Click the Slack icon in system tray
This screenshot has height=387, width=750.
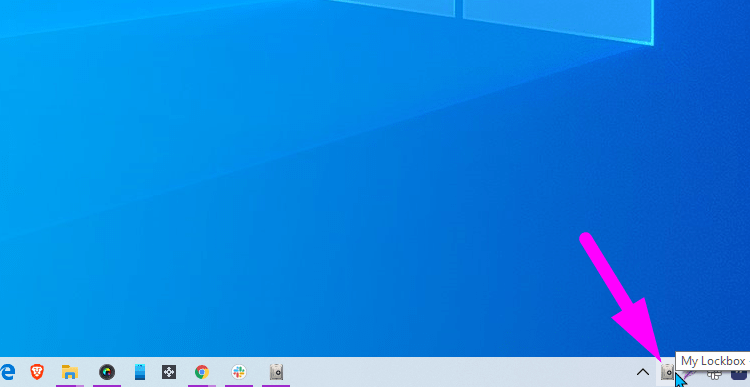coord(714,375)
